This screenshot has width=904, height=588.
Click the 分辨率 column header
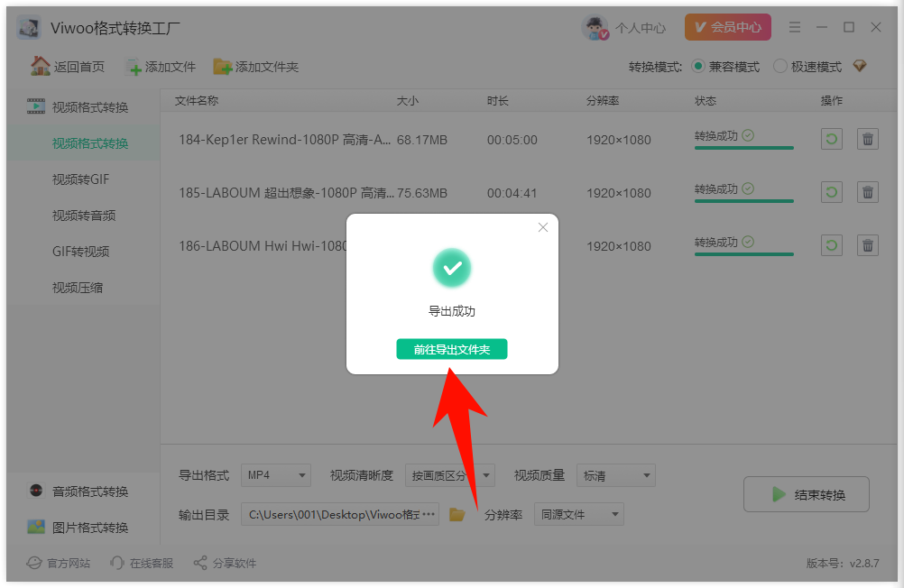click(603, 101)
